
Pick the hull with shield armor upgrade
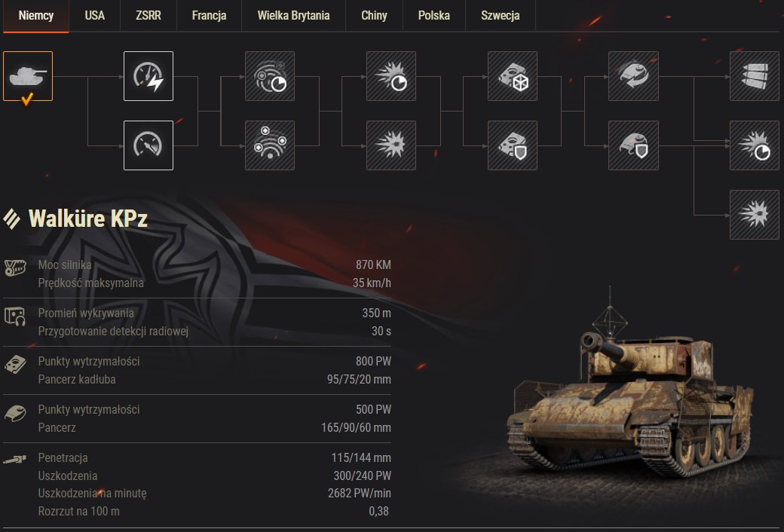click(513, 145)
